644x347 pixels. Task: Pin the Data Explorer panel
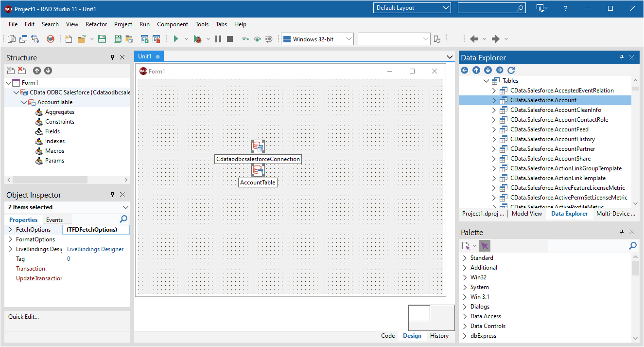tap(622, 57)
